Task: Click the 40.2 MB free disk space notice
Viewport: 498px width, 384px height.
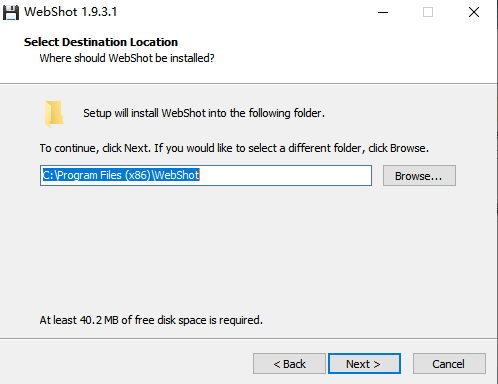Action: pyautogui.click(x=151, y=320)
